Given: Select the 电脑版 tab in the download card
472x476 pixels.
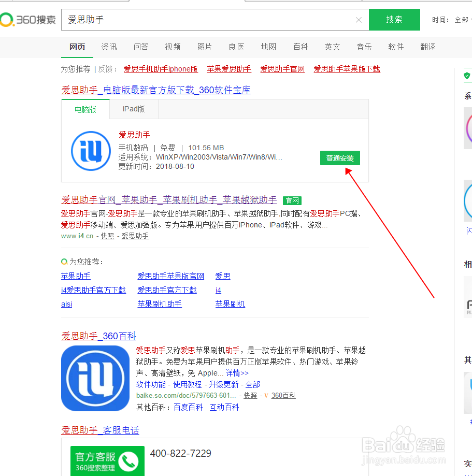Looking at the screenshot, I should (x=85, y=109).
